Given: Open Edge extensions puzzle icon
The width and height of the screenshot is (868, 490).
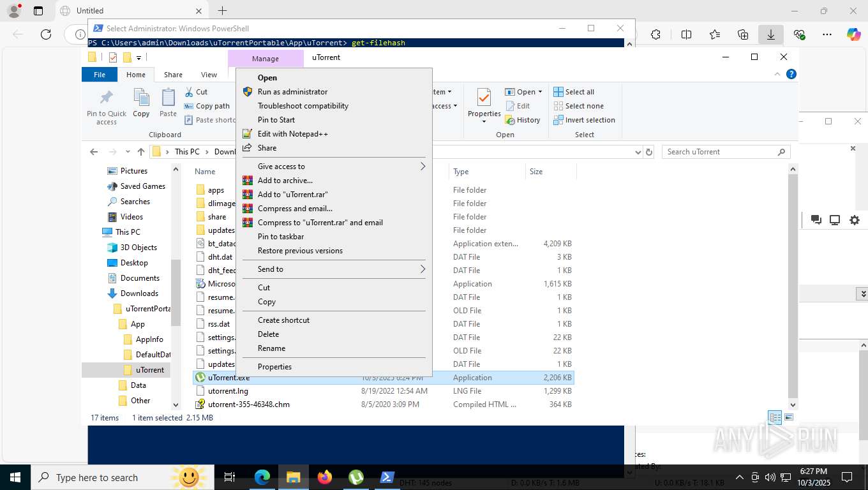Looking at the screenshot, I should click(656, 34).
